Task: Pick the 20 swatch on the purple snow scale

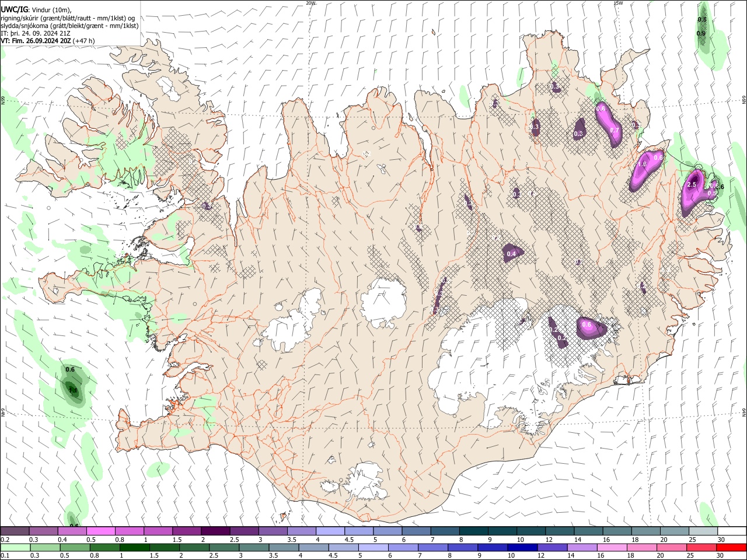Action: click(x=674, y=531)
